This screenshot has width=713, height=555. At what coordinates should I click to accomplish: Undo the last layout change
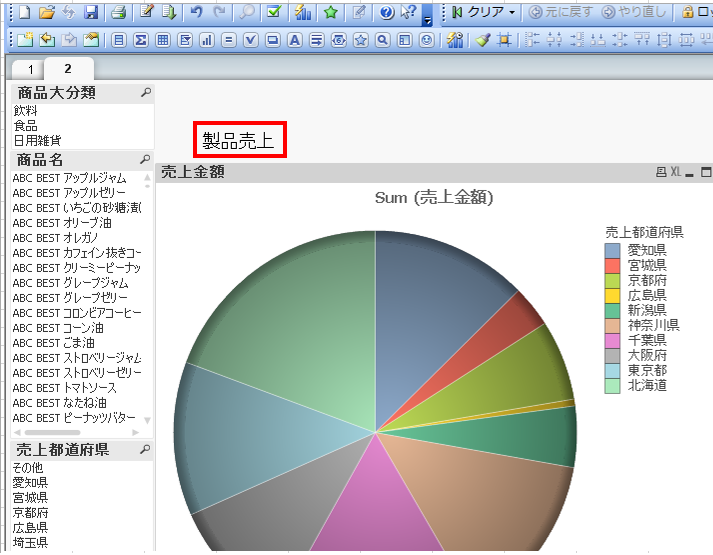(x=196, y=12)
